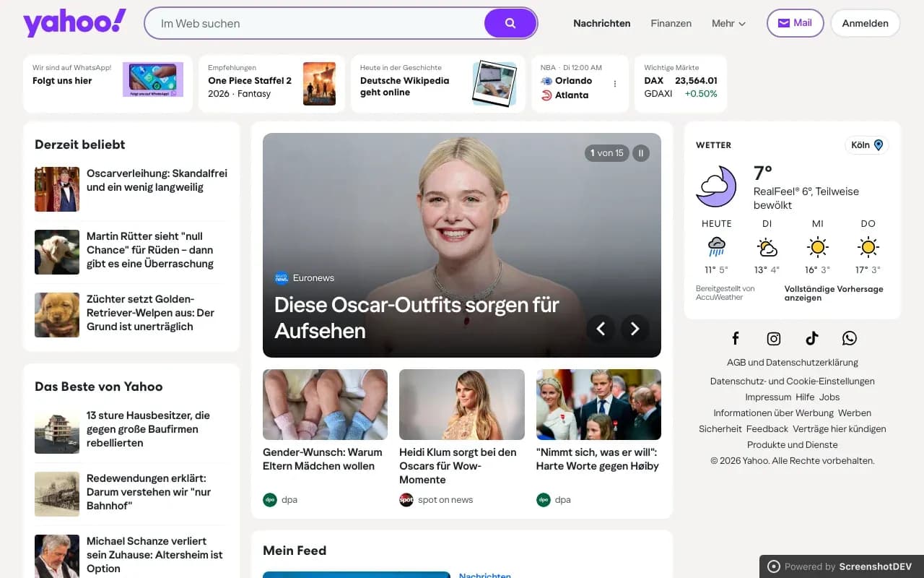Open WhatsApp via its footer icon
Screen dimensions: 924x578
coord(850,338)
